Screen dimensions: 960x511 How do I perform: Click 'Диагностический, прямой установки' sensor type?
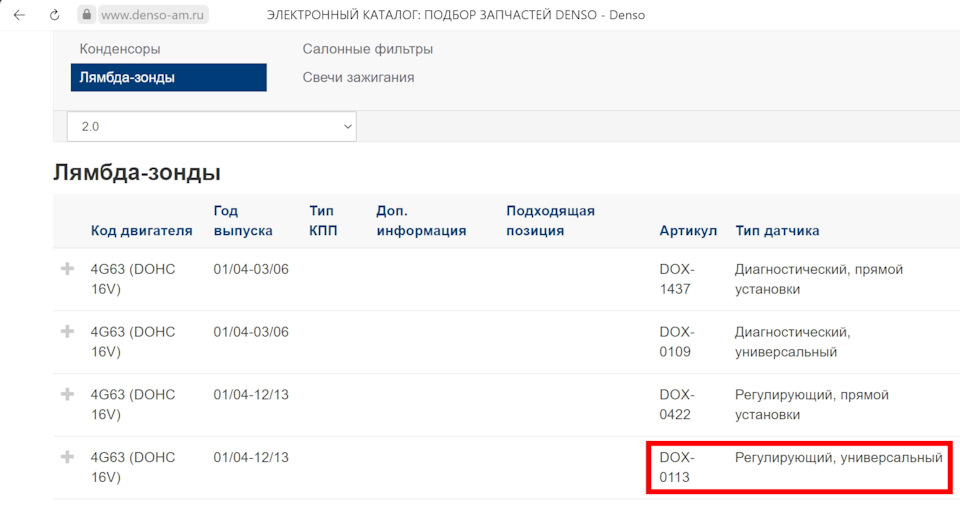point(819,279)
